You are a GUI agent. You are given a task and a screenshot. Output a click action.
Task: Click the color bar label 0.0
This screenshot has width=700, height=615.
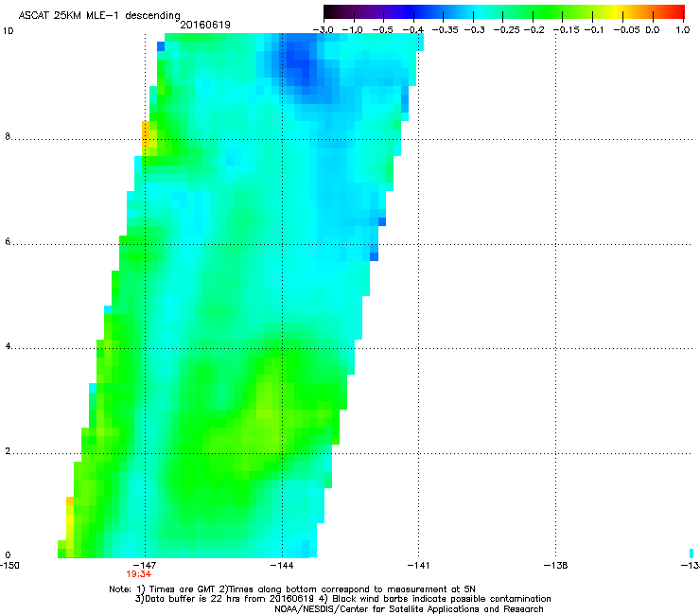point(653,30)
